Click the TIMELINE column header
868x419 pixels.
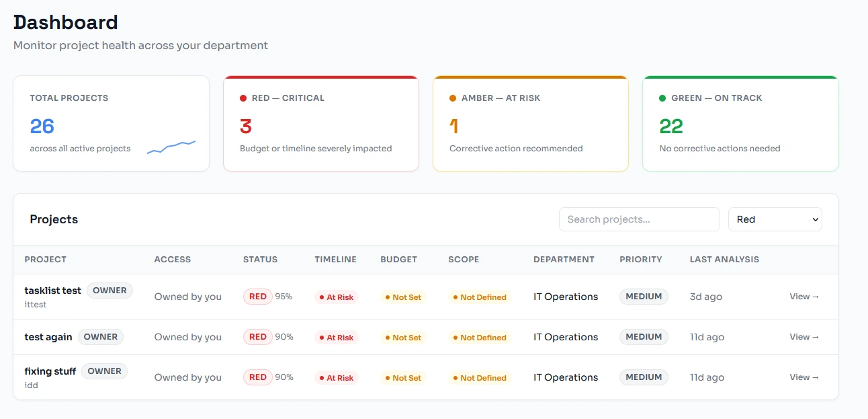point(335,260)
